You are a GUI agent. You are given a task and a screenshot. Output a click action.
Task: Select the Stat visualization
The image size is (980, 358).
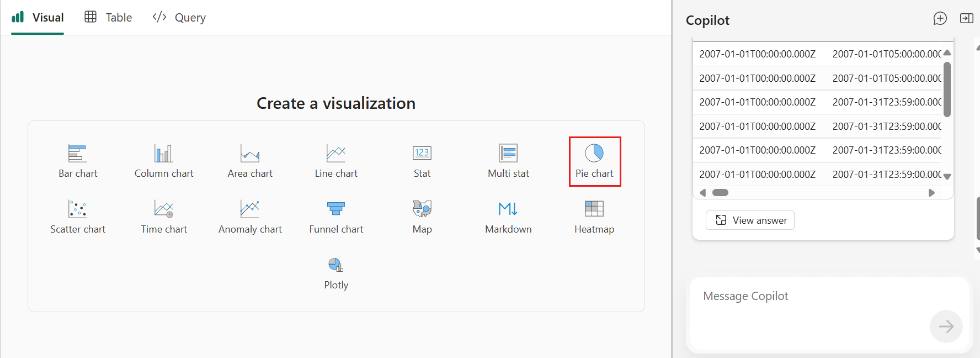coord(422,161)
